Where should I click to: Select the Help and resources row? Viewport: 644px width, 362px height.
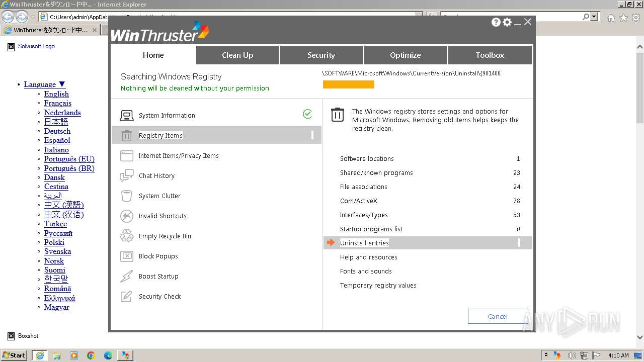coord(428,257)
